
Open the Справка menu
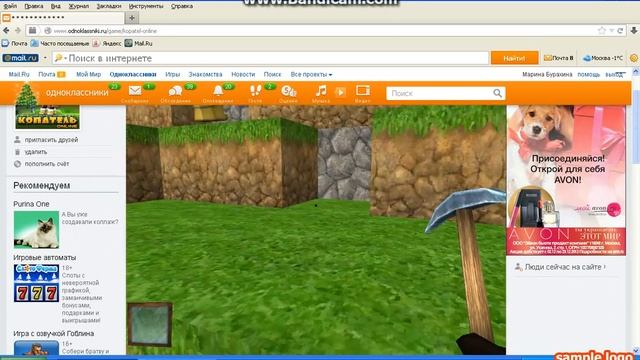tap(182, 6)
